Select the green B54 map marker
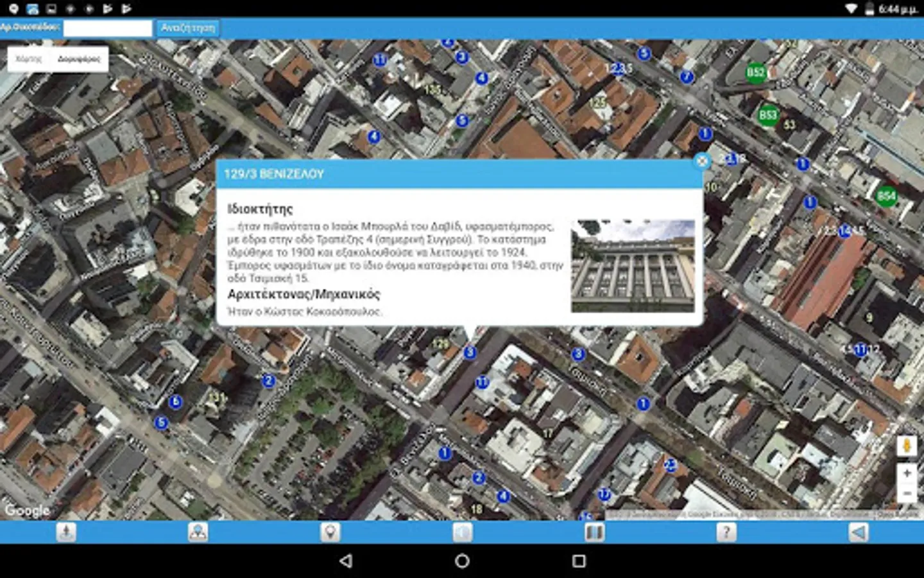 (x=886, y=196)
